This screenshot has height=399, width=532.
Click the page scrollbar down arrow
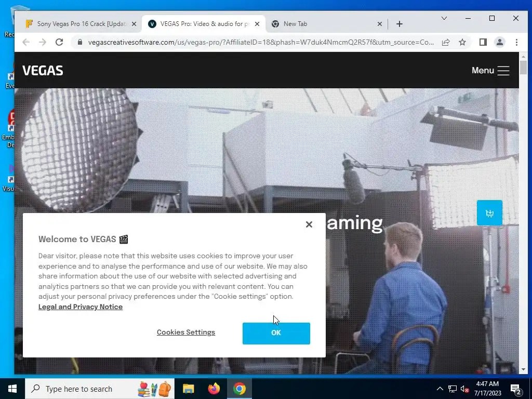coord(523,369)
